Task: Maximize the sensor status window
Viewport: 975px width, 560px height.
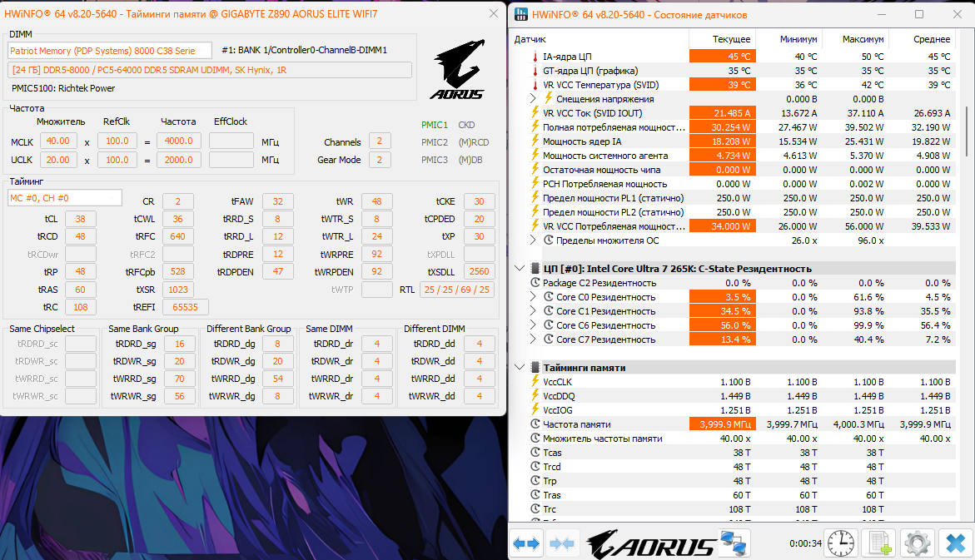Action: tap(919, 14)
